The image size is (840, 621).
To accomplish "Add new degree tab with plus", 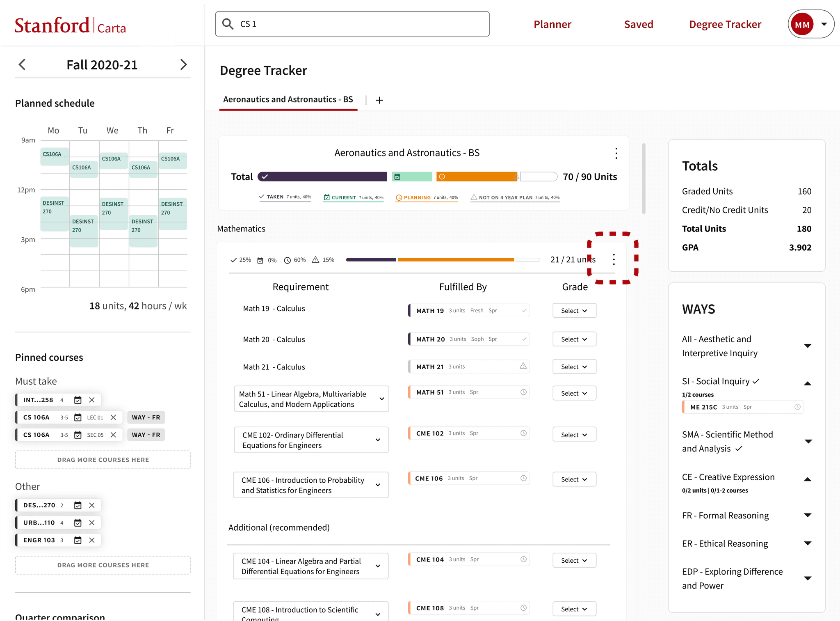I will click(x=379, y=100).
